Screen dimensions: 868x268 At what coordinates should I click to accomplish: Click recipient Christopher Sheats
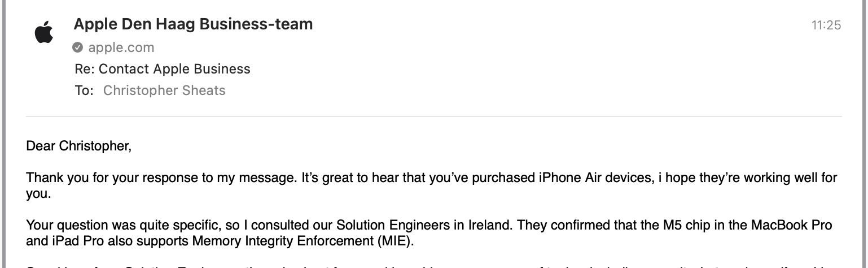(164, 90)
